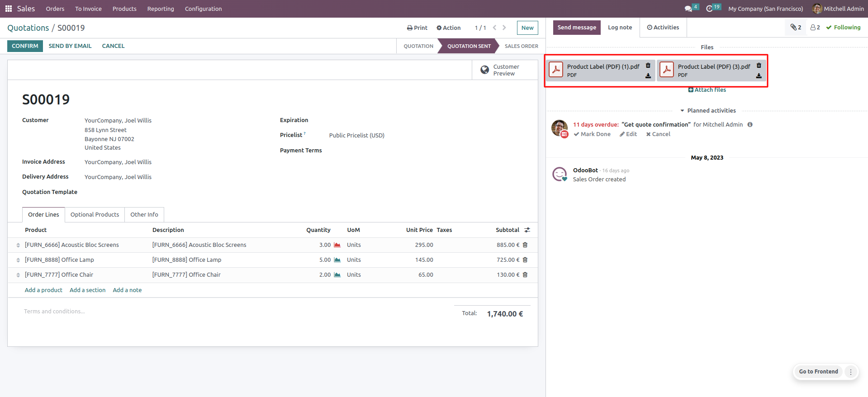Show forecast chart for Office Lamp quantity
Image resolution: width=868 pixels, height=397 pixels.
337,260
